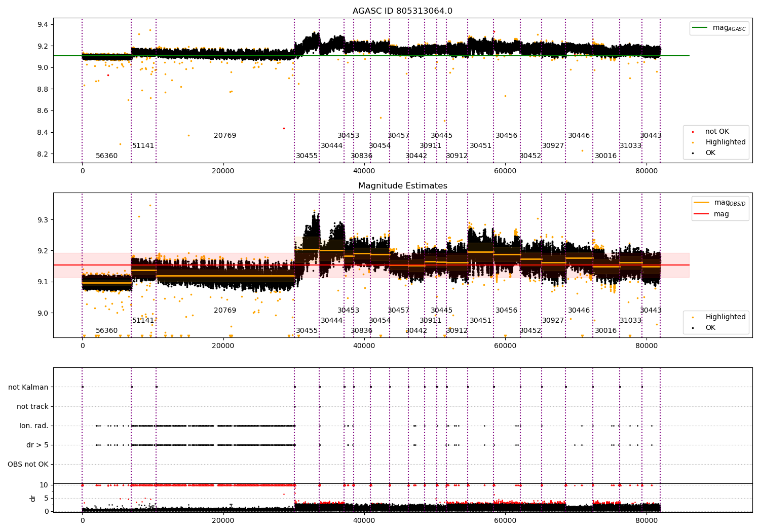Image resolution: width=760 pixels, height=532 pixels.
Task: Click obsid label 30457 in top plot
Action: tap(398, 136)
